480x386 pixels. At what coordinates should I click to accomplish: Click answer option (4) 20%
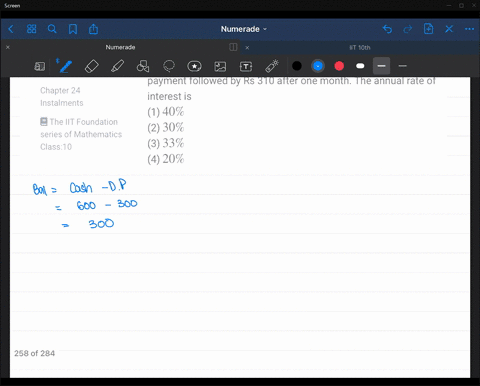[166, 159]
